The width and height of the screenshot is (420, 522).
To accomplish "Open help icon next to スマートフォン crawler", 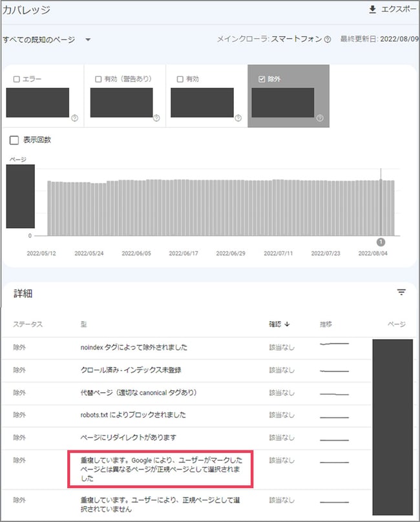I will pos(328,40).
